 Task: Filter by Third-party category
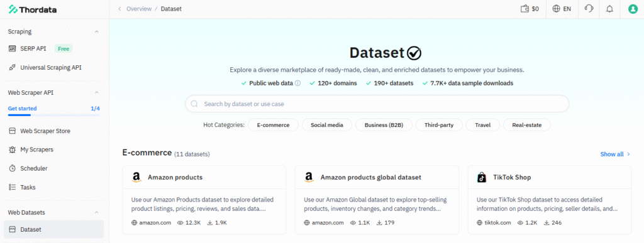click(439, 125)
